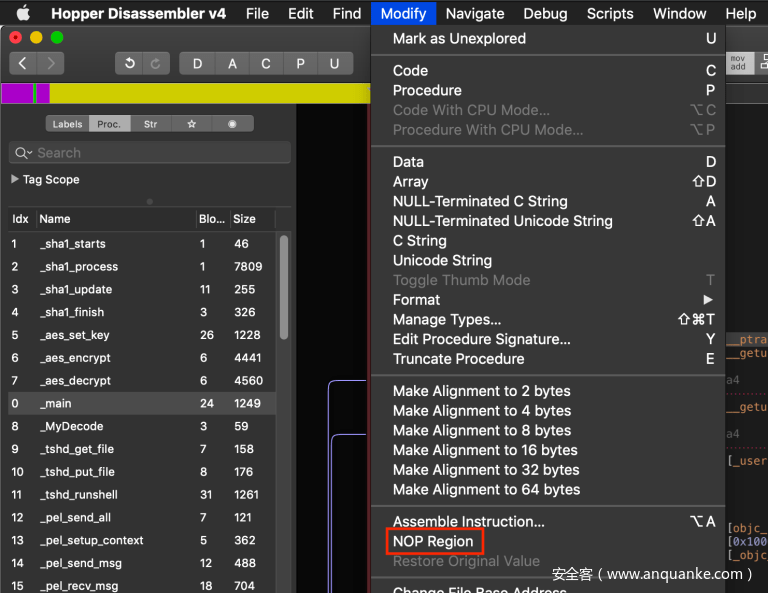Click the navigate back arrow button
This screenshot has width=768, height=593.
tap(23, 63)
